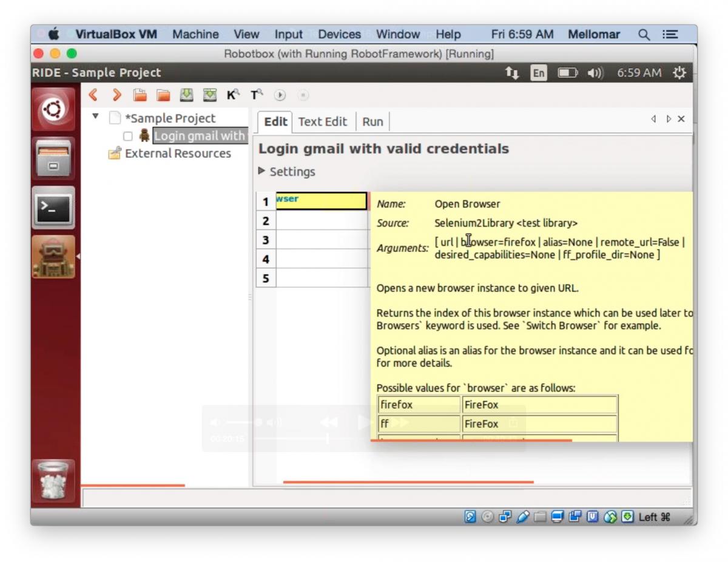728x562 pixels.
Task: Open the Machine menu
Action: (x=195, y=35)
